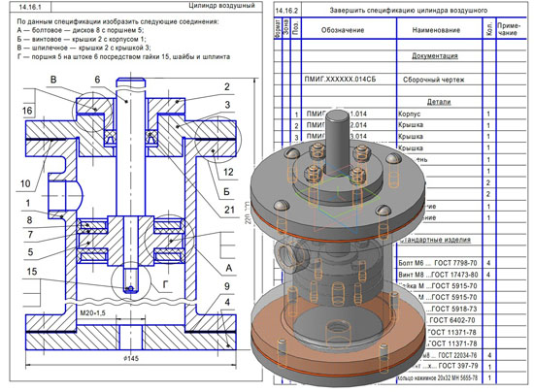Click the detail label "Г" near the nut
The width and height of the screenshot is (534, 392).
click(165, 284)
